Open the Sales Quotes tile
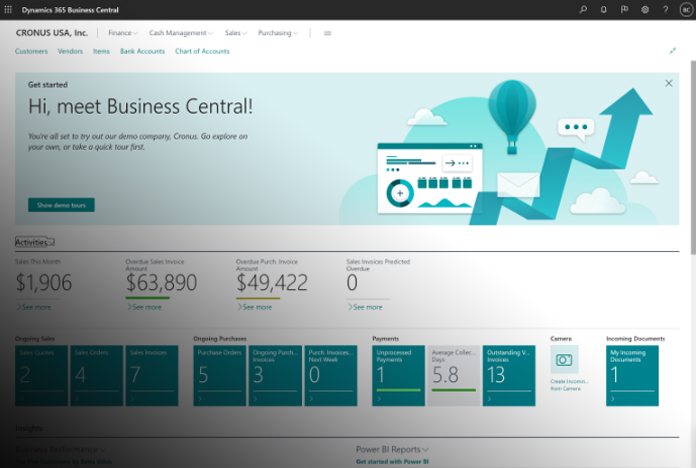Viewport: 696px width, 468px height. (41, 376)
